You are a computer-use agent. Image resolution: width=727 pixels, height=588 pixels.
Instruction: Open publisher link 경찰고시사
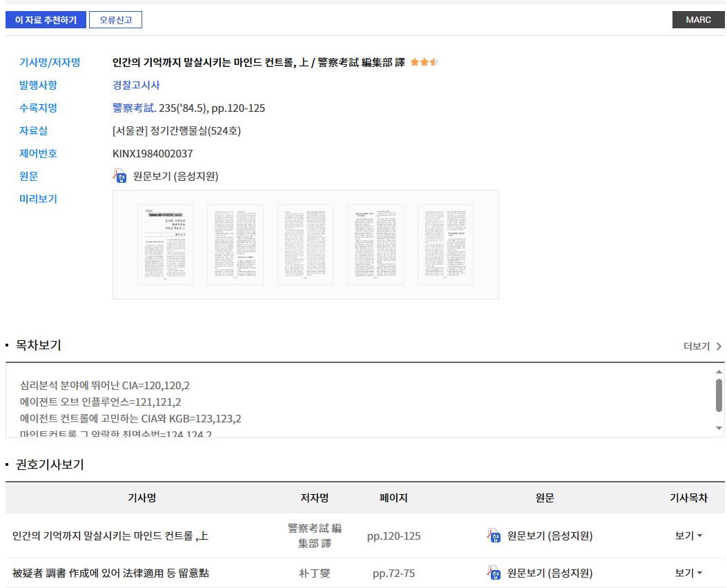[136, 86]
